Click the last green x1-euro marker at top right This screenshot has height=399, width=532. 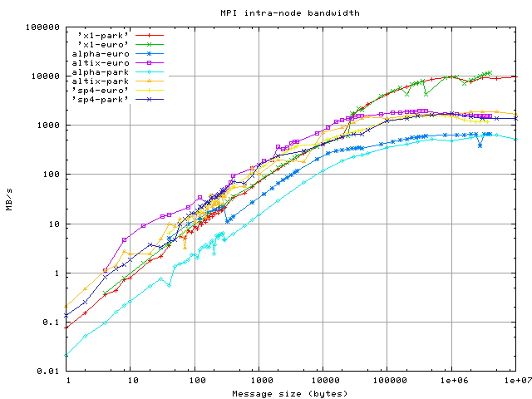click(490, 72)
